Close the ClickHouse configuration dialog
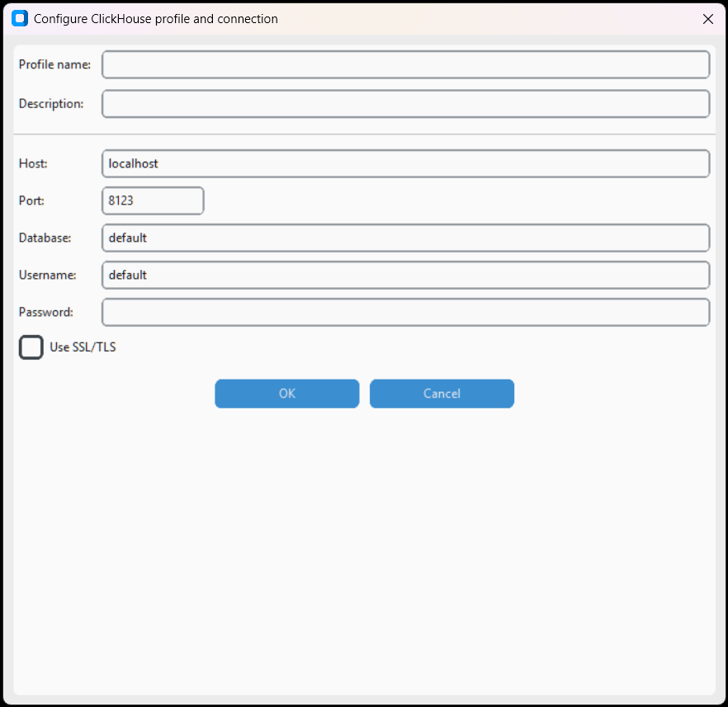The height and width of the screenshot is (707, 728). (708, 19)
